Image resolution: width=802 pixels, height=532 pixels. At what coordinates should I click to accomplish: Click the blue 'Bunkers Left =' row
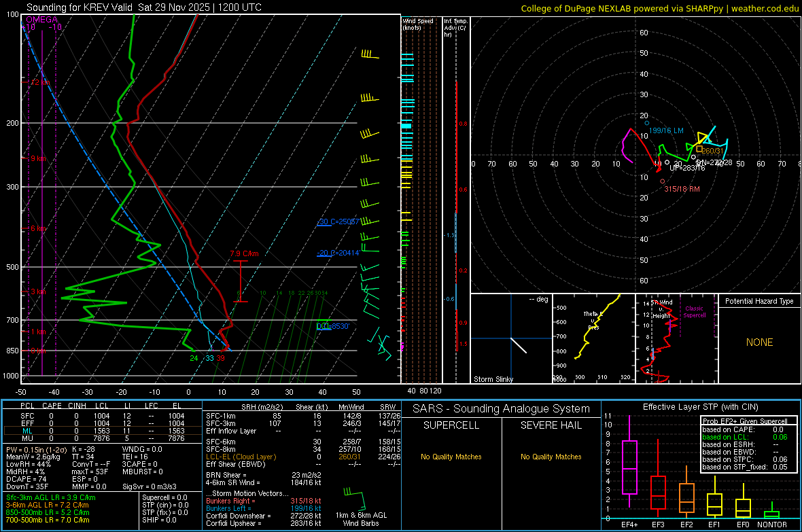click(x=264, y=508)
